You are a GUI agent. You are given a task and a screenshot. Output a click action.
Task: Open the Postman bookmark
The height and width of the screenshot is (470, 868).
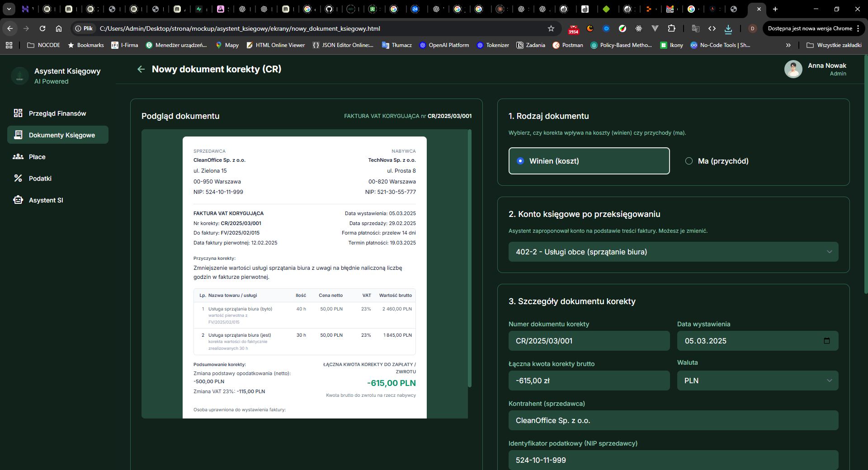coord(568,45)
